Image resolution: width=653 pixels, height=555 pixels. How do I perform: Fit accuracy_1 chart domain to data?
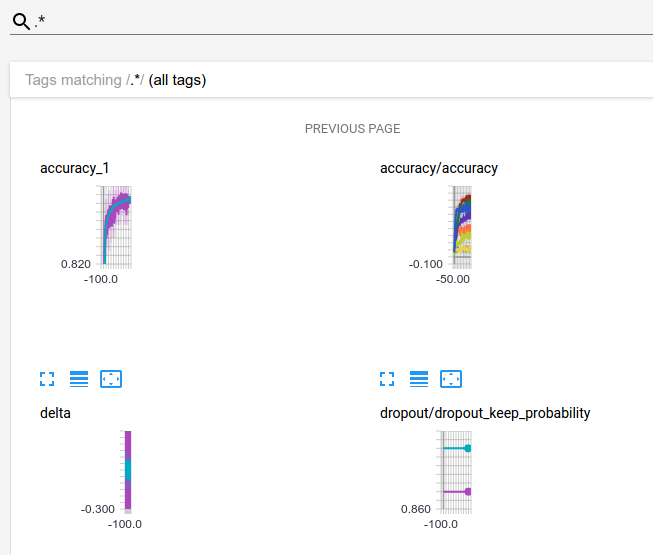111,379
